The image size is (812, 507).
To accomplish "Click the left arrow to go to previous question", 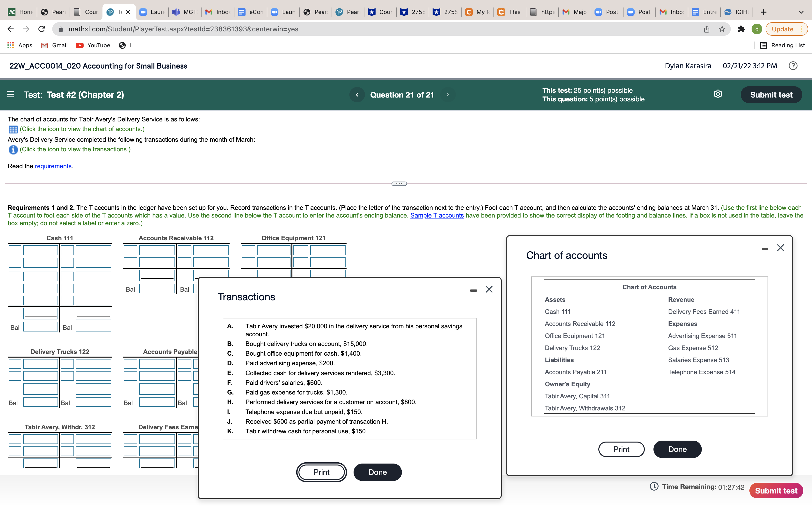I will pyautogui.click(x=357, y=94).
